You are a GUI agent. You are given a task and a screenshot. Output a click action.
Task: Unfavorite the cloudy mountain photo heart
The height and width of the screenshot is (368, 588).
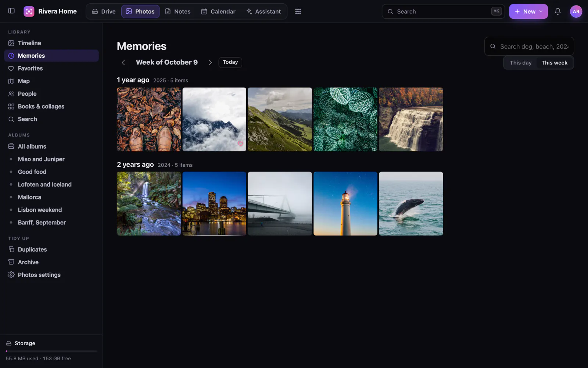tap(240, 144)
